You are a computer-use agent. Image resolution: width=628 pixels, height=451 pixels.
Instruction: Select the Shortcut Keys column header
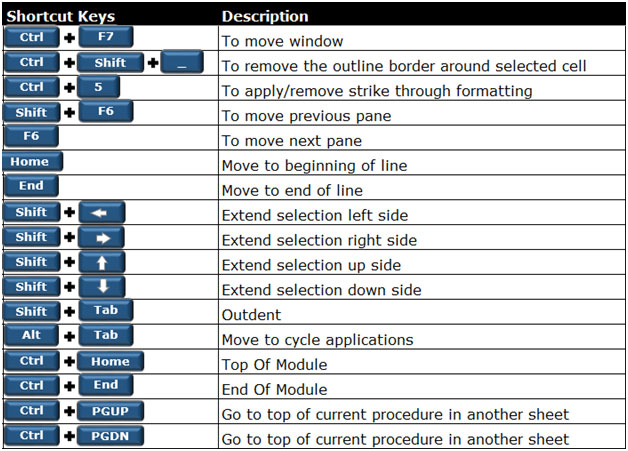point(61,16)
